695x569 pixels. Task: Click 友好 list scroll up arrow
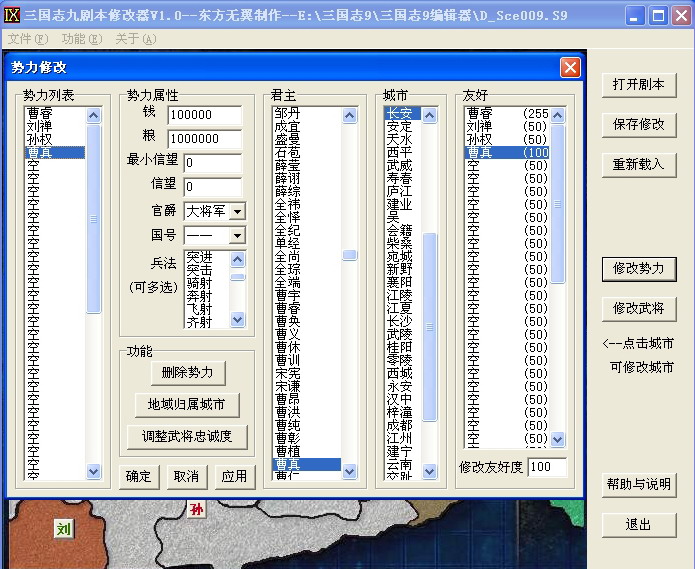click(x=557, y=116)
